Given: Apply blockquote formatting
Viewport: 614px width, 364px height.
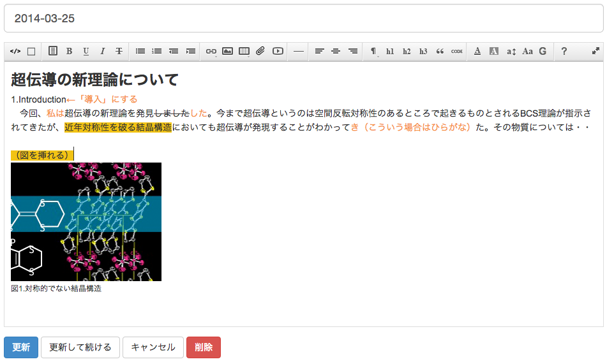Looking at the screenshot, I should pyautogui.click(x=440, y=52).
